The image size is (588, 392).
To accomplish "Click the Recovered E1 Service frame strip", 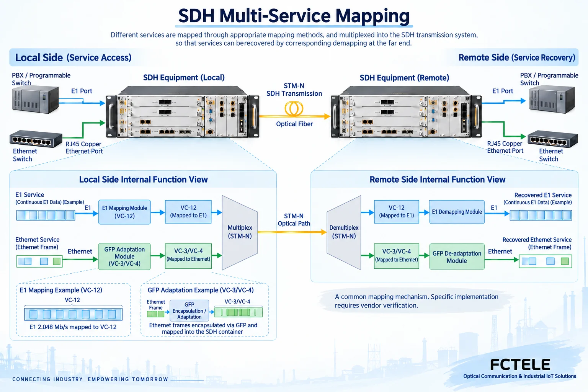I will [x=541, y=215].
